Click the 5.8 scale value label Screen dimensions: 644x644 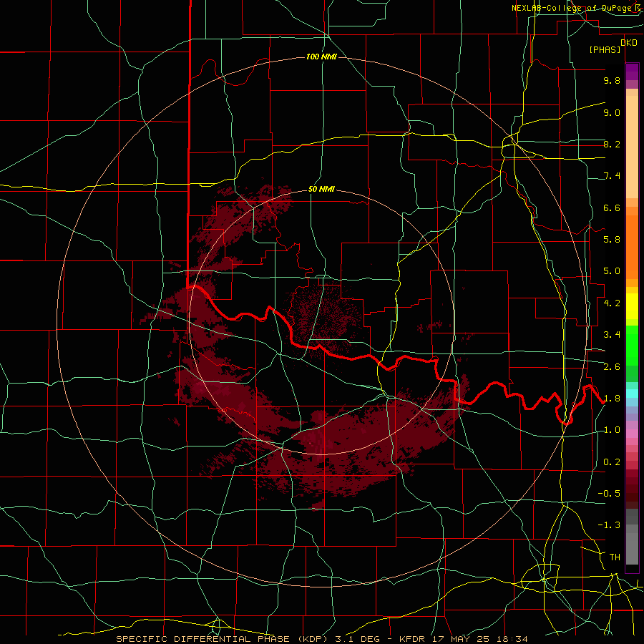(612, 240)
